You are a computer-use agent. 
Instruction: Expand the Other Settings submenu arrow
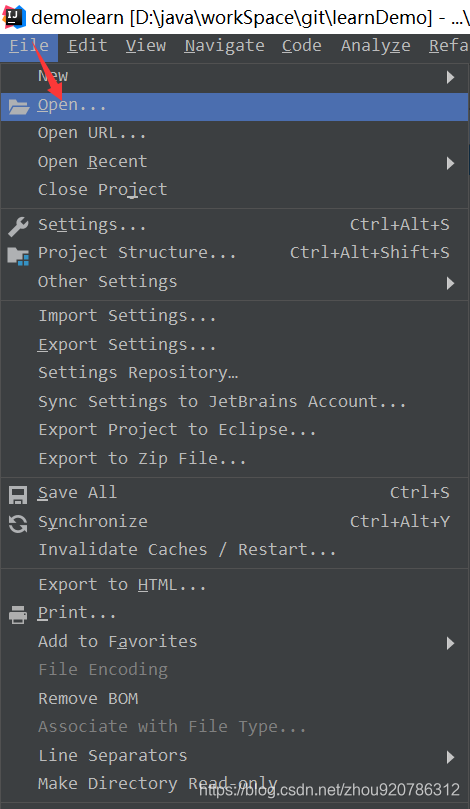pyautogui.click(x=450, y=283)
